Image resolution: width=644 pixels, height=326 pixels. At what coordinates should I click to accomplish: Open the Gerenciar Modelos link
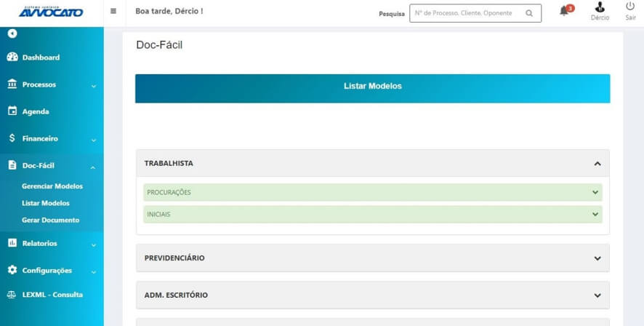click(x=52, y=186)
